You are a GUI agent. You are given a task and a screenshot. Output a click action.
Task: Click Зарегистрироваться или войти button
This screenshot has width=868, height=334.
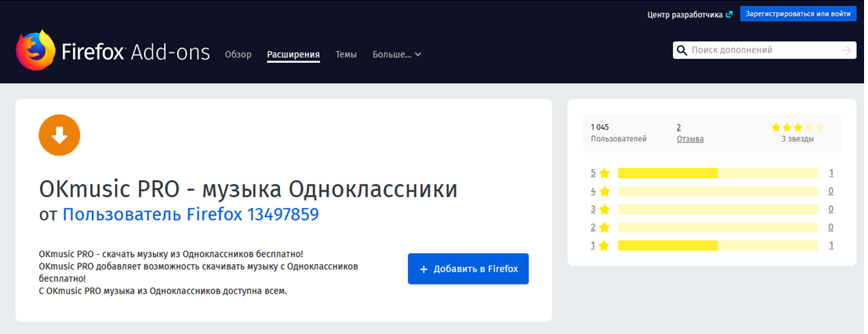click(x=798, y=14)
